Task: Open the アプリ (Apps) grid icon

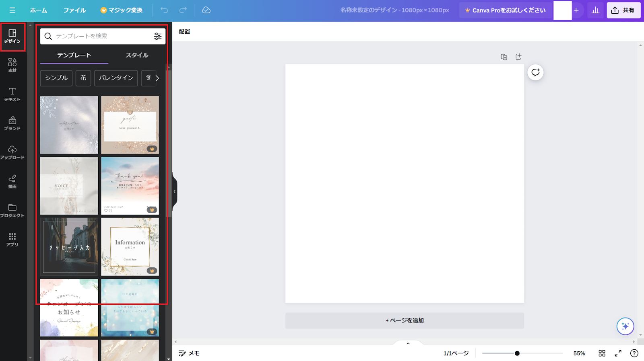Action: pos(12,239)
